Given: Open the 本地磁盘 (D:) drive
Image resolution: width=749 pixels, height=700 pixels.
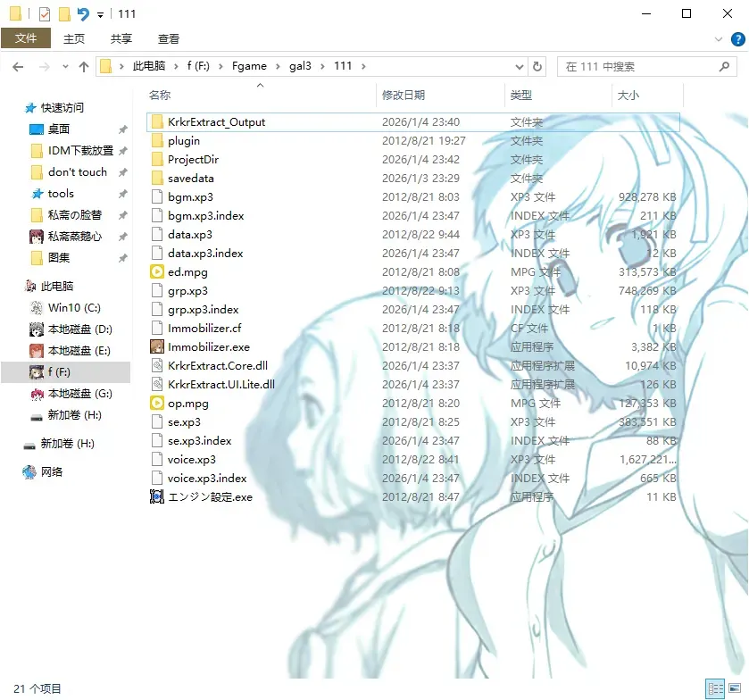Looking at the screenshot, I should pyautogui.click(x=79, y=329).
